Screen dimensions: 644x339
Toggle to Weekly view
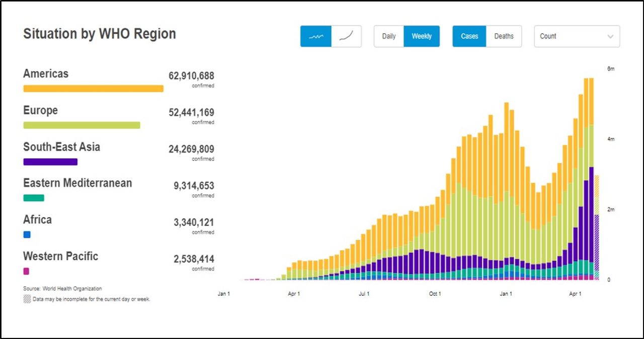pyautogui.click(x=422, y=36)
